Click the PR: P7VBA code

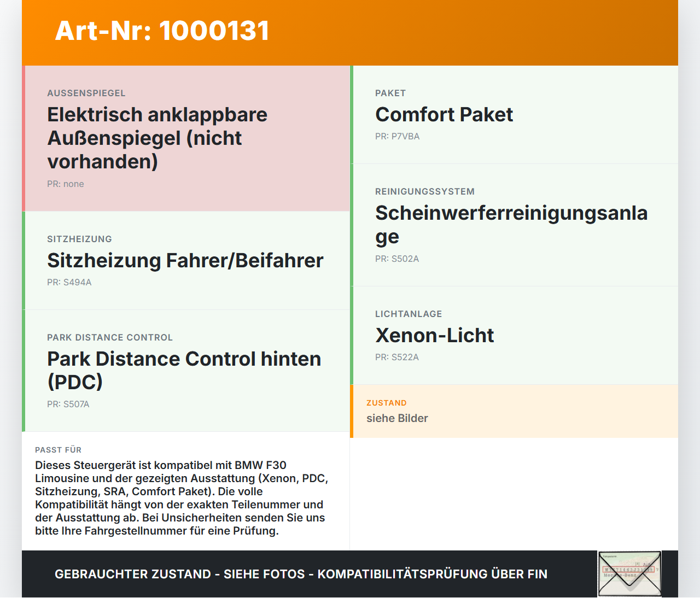398,136
